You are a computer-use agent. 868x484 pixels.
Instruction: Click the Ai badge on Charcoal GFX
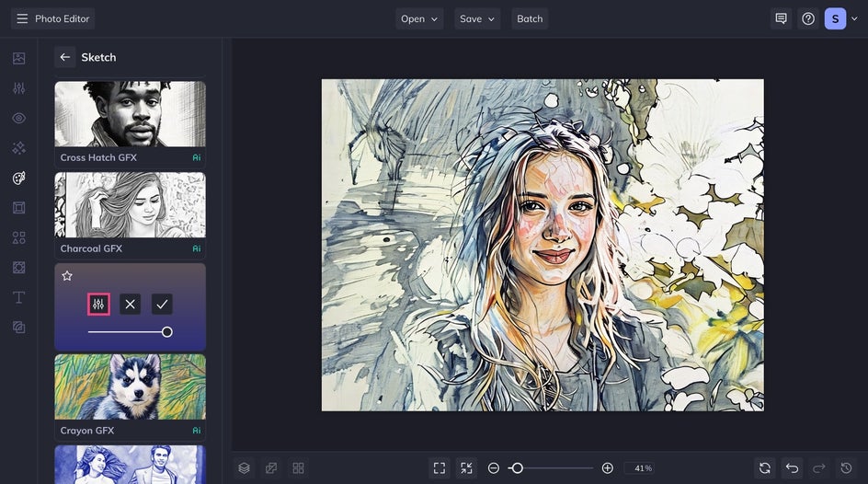point(197,248)
